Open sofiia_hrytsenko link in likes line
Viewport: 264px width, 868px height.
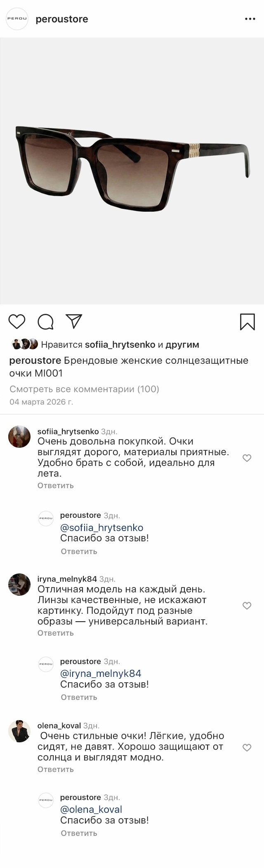tap(120, 344)
